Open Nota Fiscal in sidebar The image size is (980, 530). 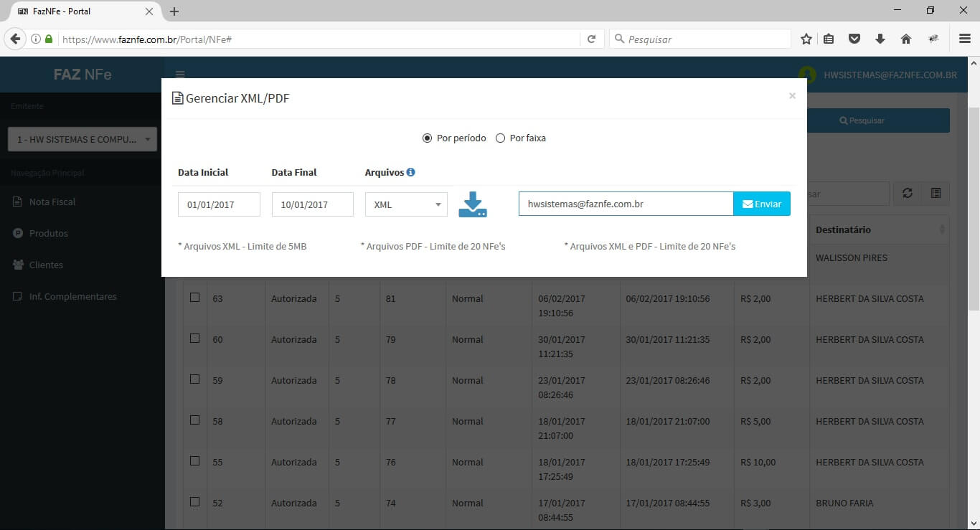click(83, 202)
